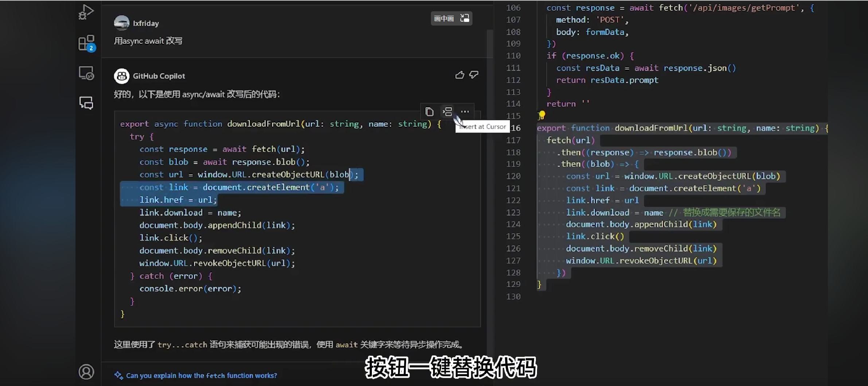The height and width of the screenshot is (386, 868).
Task: Click 'link.click()' on editor line 125
Action: coord(595,236)
